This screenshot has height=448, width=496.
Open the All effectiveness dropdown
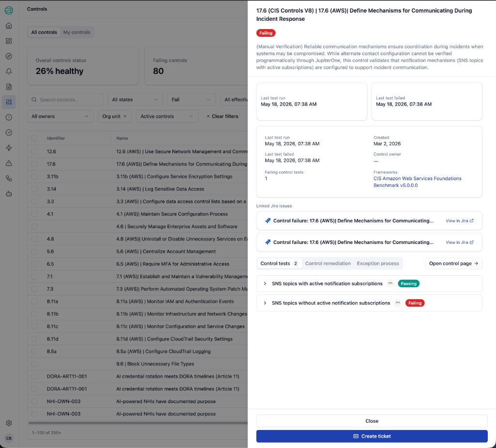[x=234, y=100]
